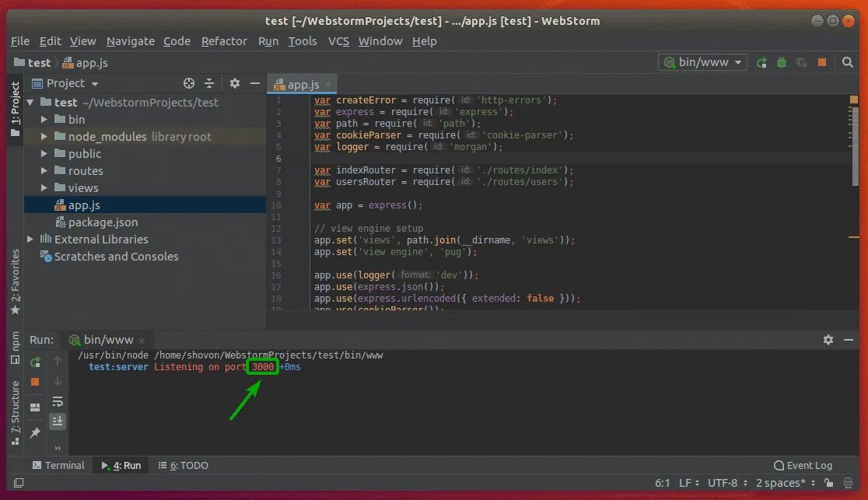Click the inspector face icon in status bar
This screenshot has height=500, width=868.
[x=848, y=483]
